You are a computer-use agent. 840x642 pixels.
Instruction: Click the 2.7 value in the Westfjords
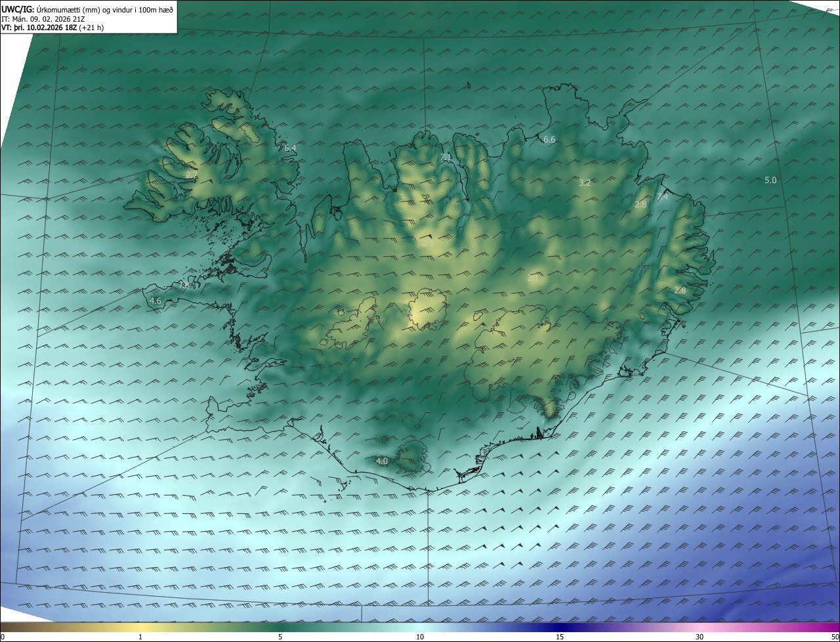(x=190, y=175)
